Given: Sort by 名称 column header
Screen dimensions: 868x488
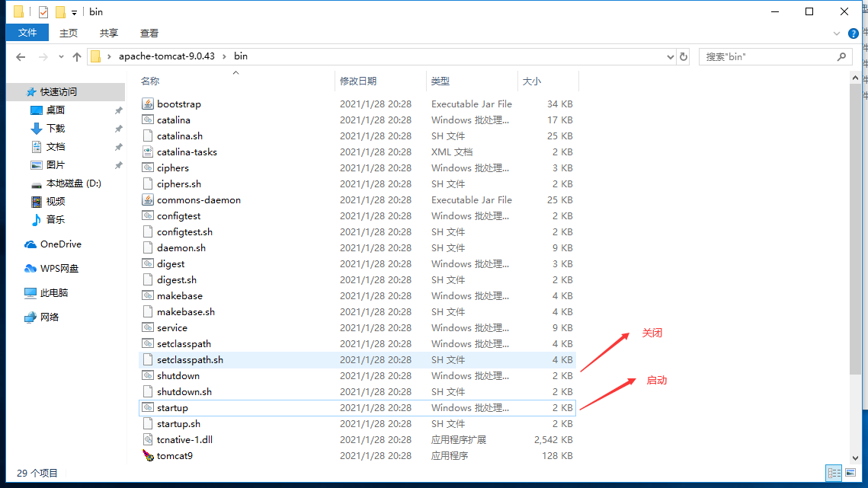Looking at the screenshot, I should (x=235, y=81).
